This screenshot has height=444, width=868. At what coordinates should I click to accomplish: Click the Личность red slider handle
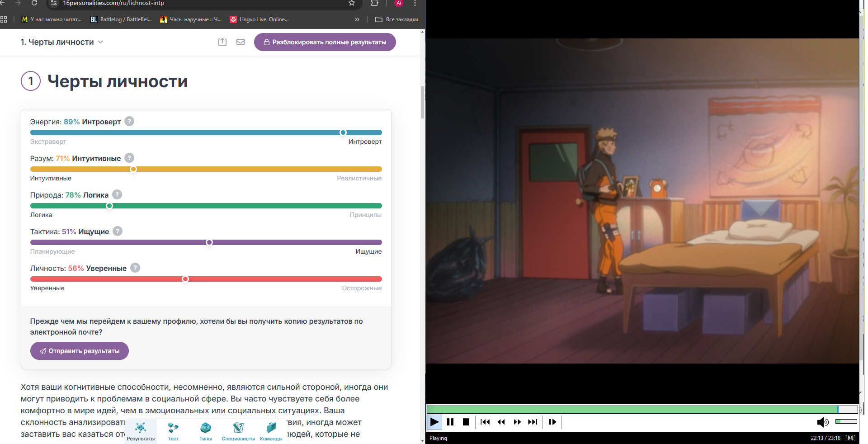pyautogui.click(x=185, y=279)
